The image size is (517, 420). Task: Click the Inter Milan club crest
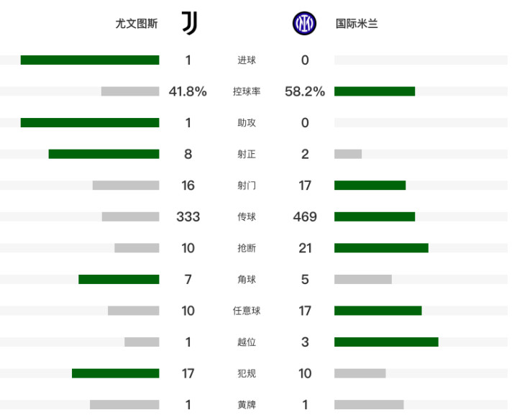click(304, 24)
